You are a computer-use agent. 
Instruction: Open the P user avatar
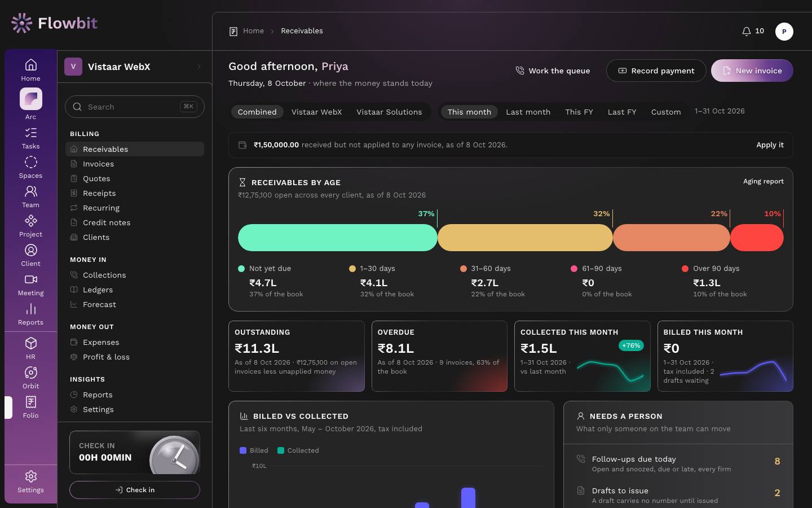(x=784, y=32)
